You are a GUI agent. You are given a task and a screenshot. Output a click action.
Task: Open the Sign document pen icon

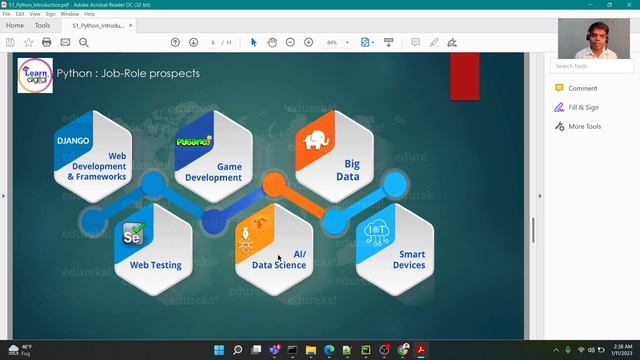[x=452, y=42]
